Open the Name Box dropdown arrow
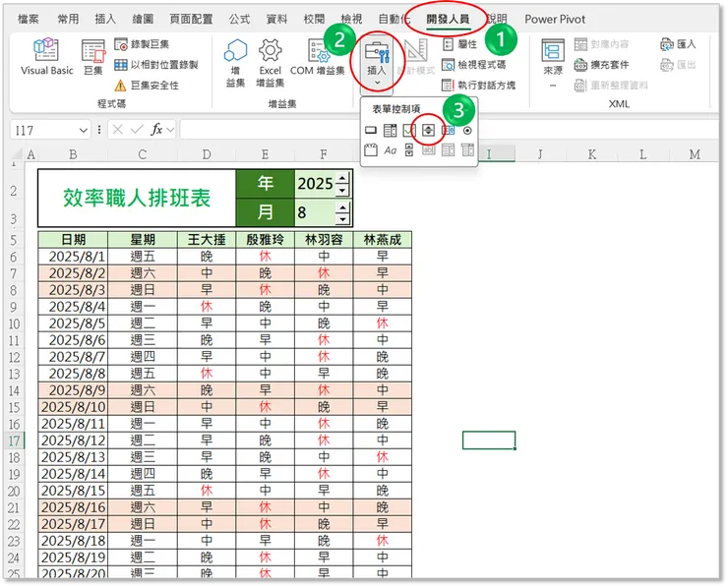This screenshot has width=728, height=587. [83, 131]
